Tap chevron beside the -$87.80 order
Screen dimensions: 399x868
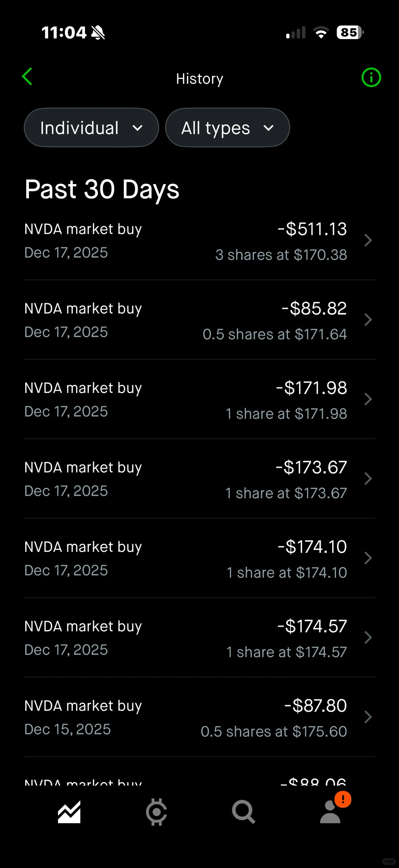368,718
